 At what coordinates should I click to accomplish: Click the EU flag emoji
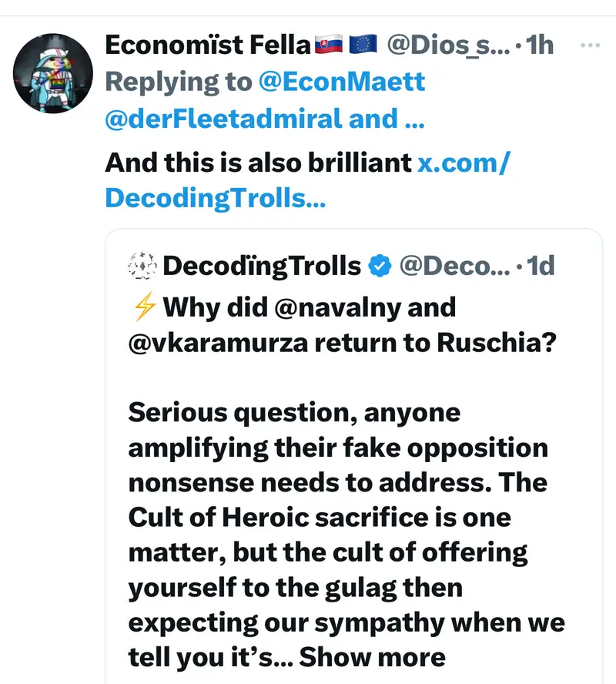click(x=362, y=45)
